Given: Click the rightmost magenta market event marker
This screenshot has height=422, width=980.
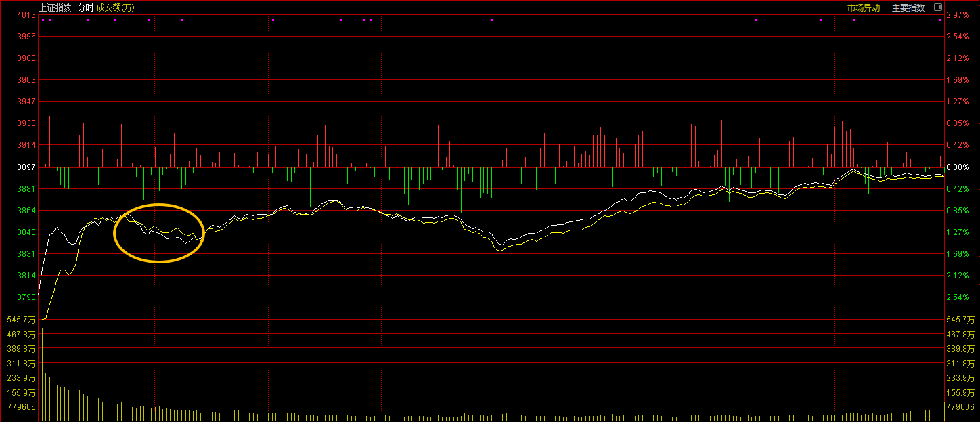Looking at the screenshot, I should coord(939,20).
